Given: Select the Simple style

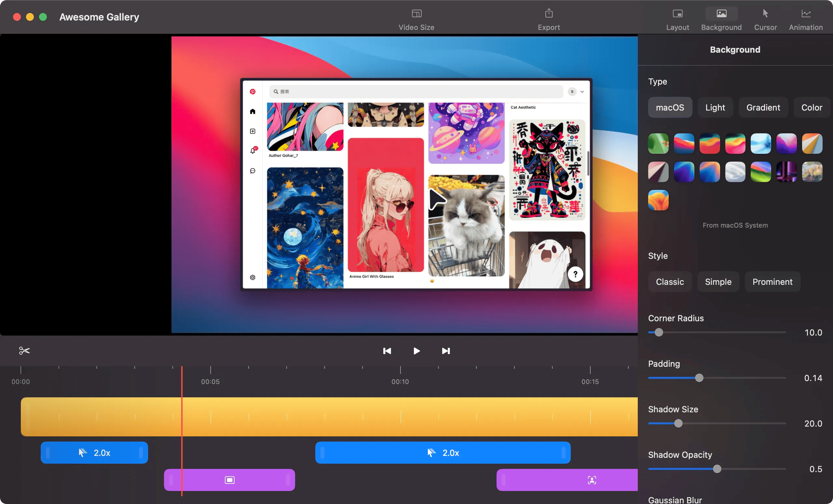Looking at the screenshot, I should tap(718, 281).
